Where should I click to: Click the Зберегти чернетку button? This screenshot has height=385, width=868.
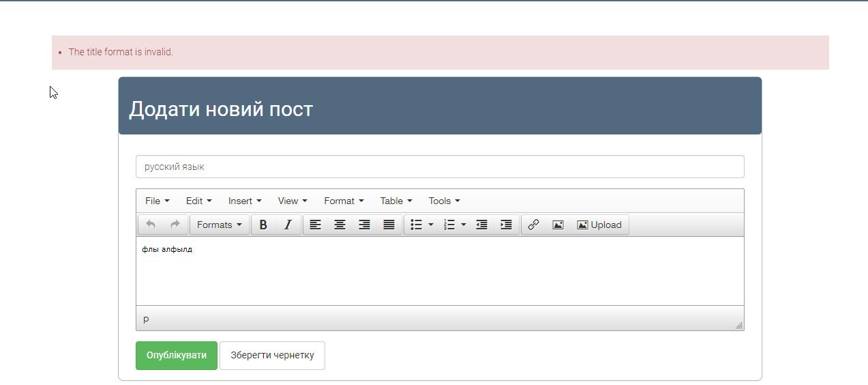click(x=272, y=356)
